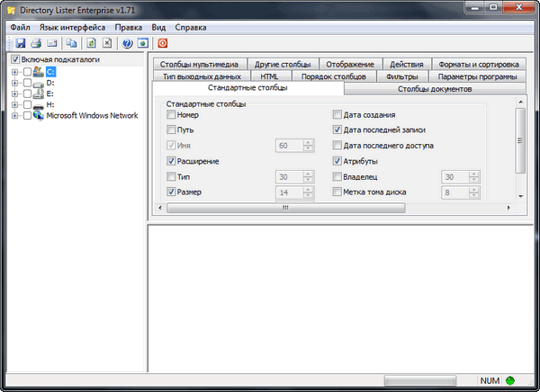Screen dimensions: 540x392
Task: Enable the "Владелец" checkbox
Action: point(337,176)
